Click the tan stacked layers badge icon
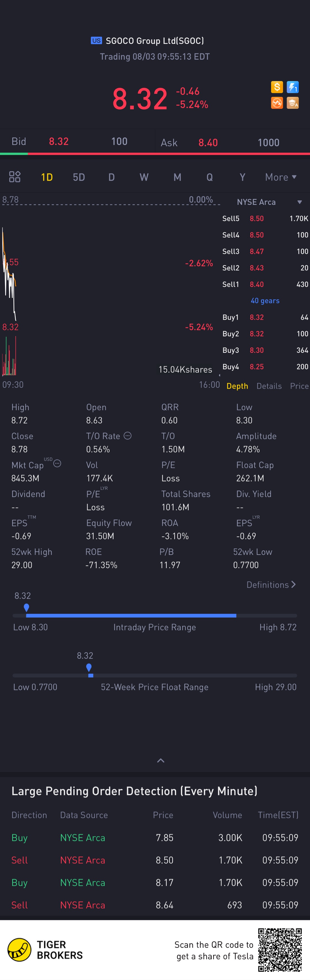 click(x=293, y=103)
